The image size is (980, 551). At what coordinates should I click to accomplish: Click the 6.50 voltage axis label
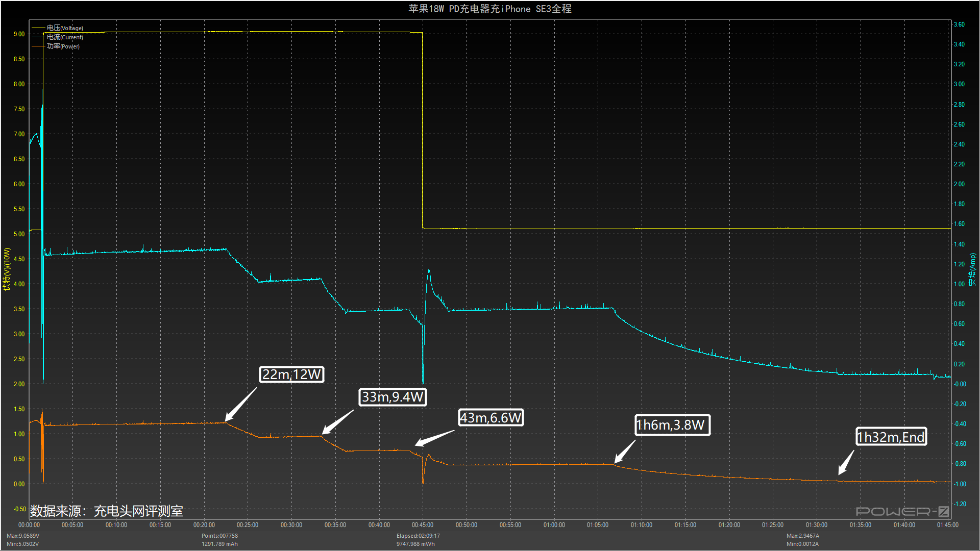19,159
